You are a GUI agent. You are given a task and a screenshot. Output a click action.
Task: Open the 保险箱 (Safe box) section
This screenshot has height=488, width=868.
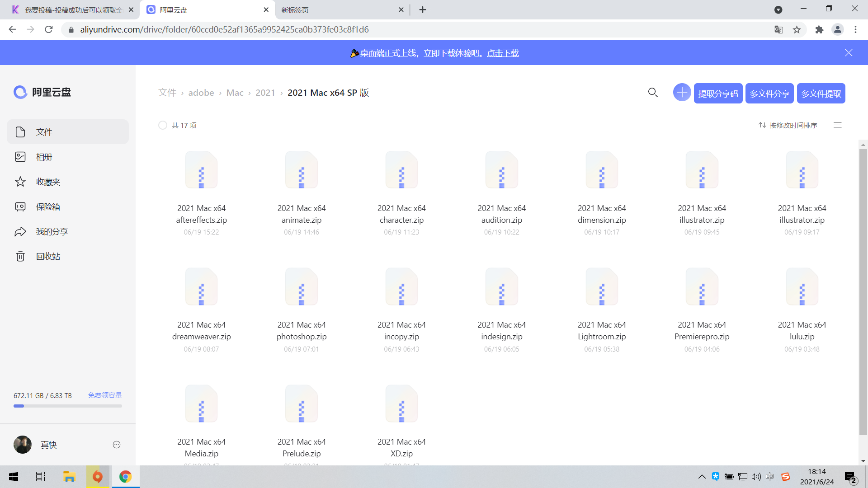coord(47,206)
